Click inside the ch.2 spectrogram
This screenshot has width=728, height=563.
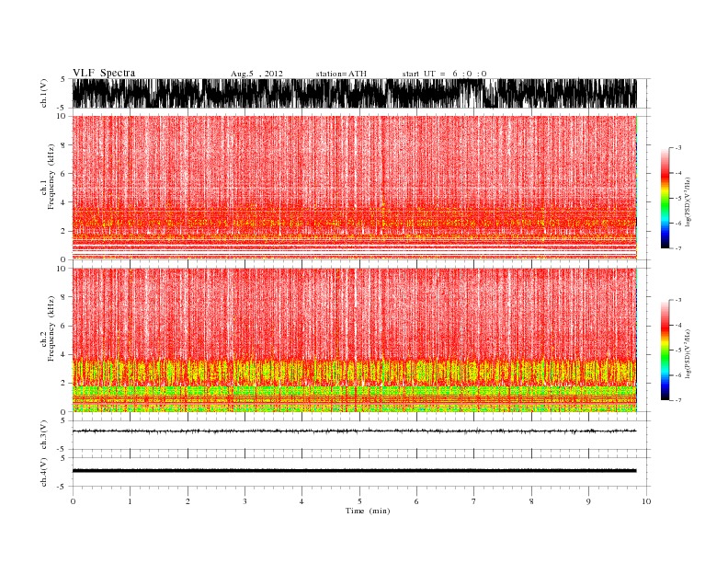(x=354, y=340)
